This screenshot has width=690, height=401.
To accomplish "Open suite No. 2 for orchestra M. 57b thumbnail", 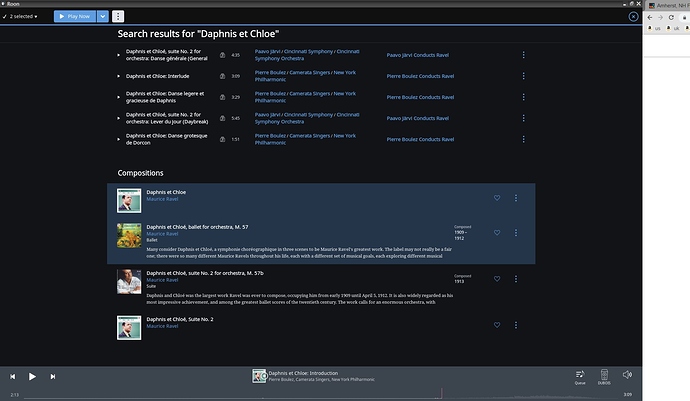I will 129,282.
